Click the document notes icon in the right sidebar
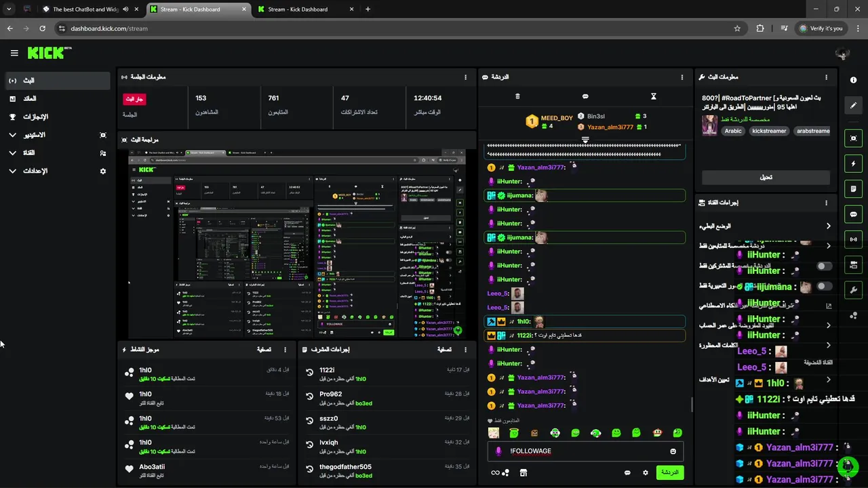This screenshot has width=868, height=488. point(853,188)
